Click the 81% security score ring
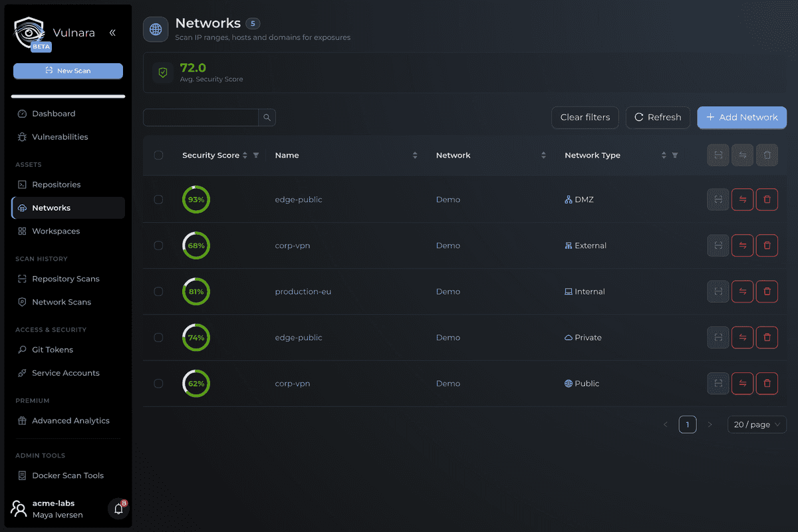Viewport: 798px width, 532px height. tap(196, 291)
